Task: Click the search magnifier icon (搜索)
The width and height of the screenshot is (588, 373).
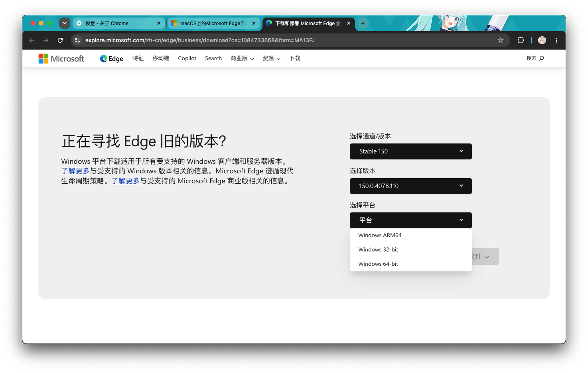Action: click(x=541, y=58)
